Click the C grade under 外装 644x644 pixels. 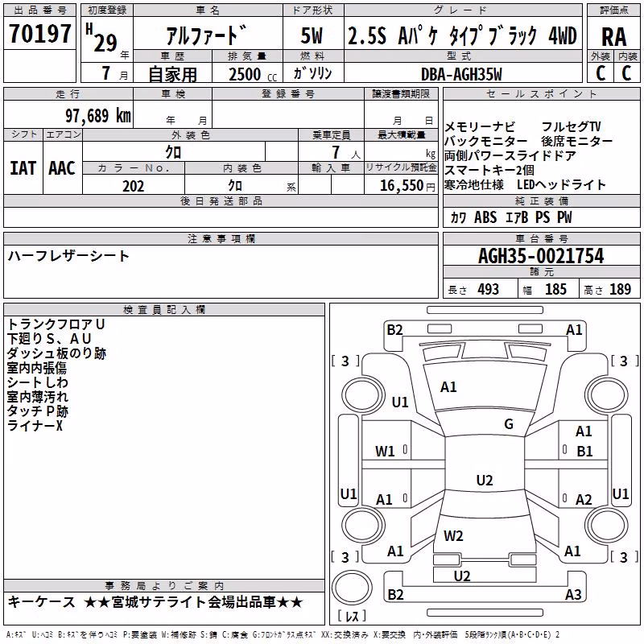[x=601, y=73]
